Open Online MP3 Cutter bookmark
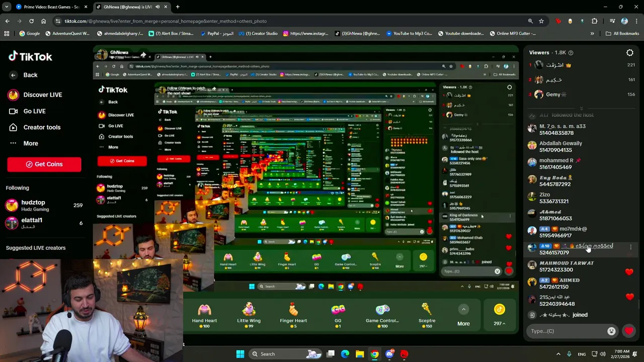The width and height of the screenshot is (644, 362). pos(512,34)
